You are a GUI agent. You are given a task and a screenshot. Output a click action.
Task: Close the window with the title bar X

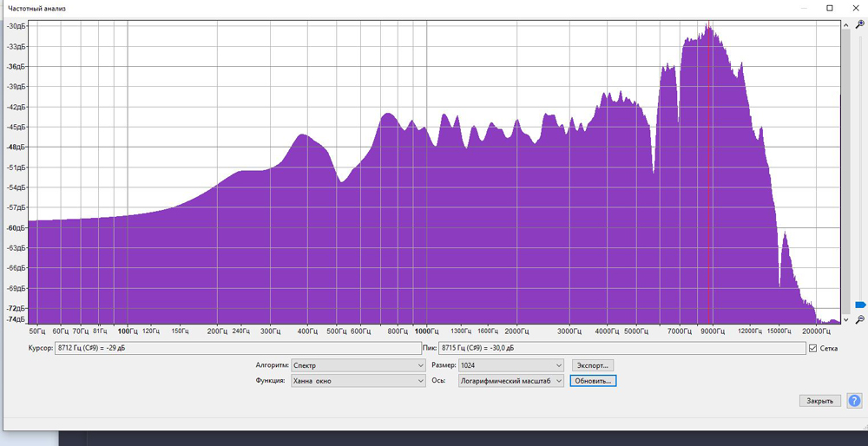pos(855,9)
